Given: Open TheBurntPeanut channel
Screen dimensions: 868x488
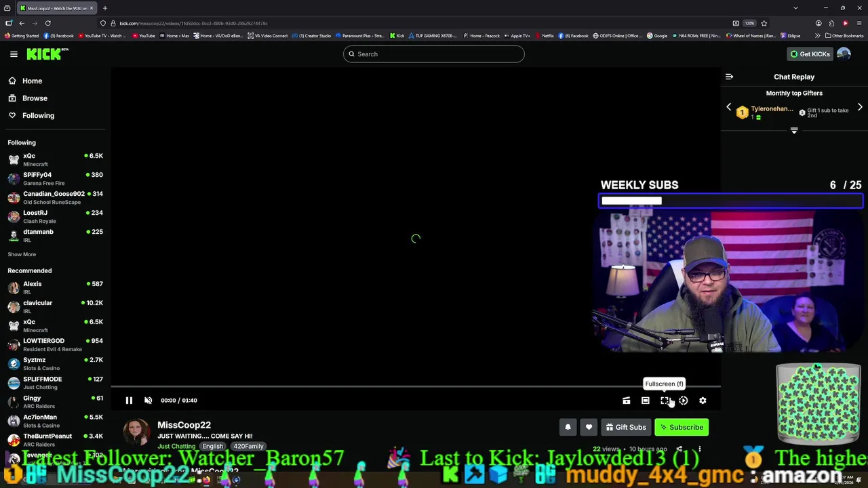Looking at the screenshot, I should [x=54, y=439].
